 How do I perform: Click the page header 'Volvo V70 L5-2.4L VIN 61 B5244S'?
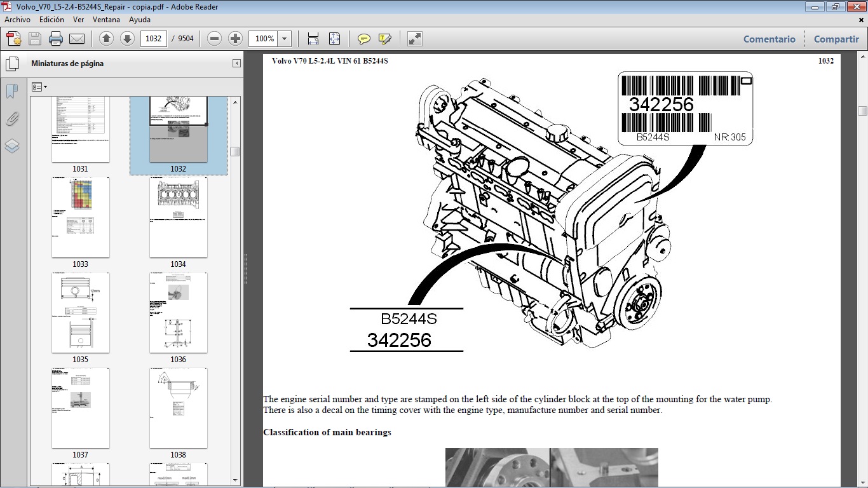[x=330, y=61]
